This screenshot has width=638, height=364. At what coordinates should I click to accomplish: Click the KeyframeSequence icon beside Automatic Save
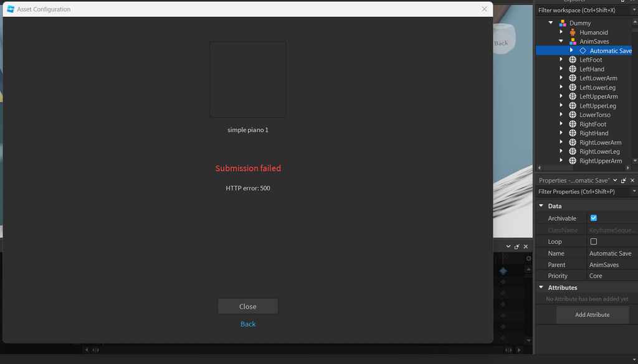click(x=583, y=50)
